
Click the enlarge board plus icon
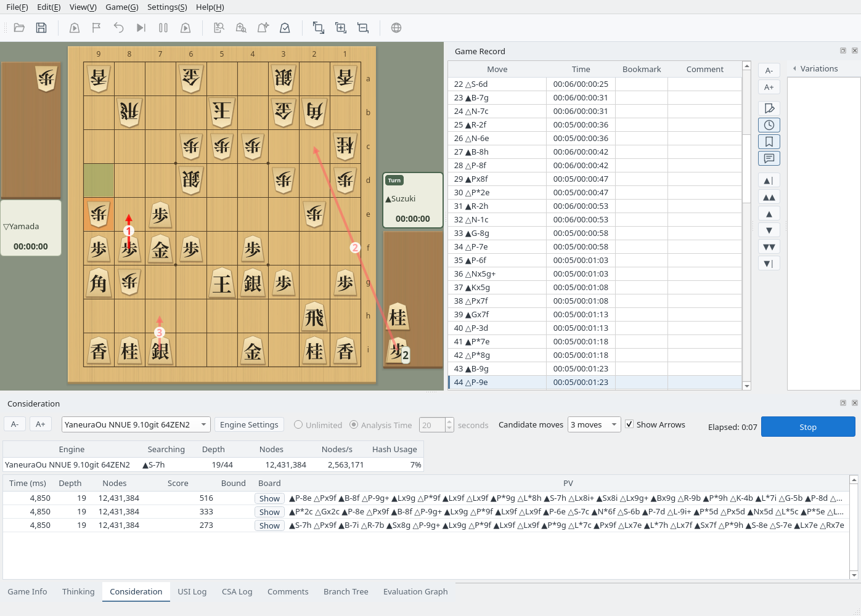pyautogui.click(x=341, y=28)
